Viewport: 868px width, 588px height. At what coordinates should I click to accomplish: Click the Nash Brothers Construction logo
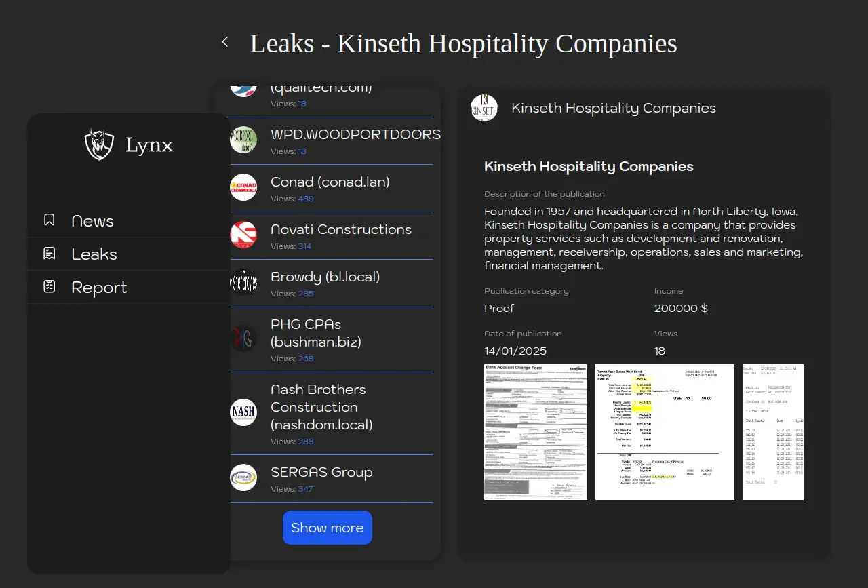[243, 412]
